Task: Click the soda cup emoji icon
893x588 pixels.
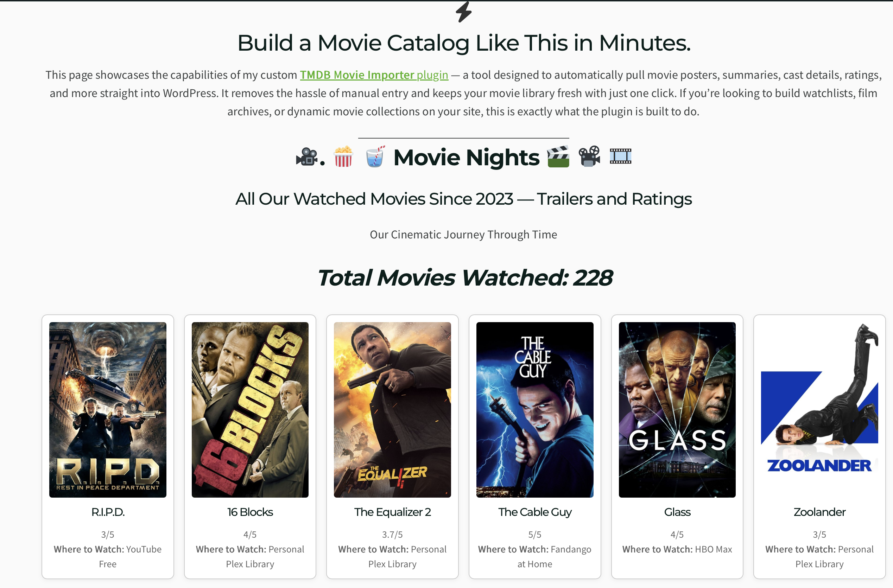Action: (x=375, y=156)
